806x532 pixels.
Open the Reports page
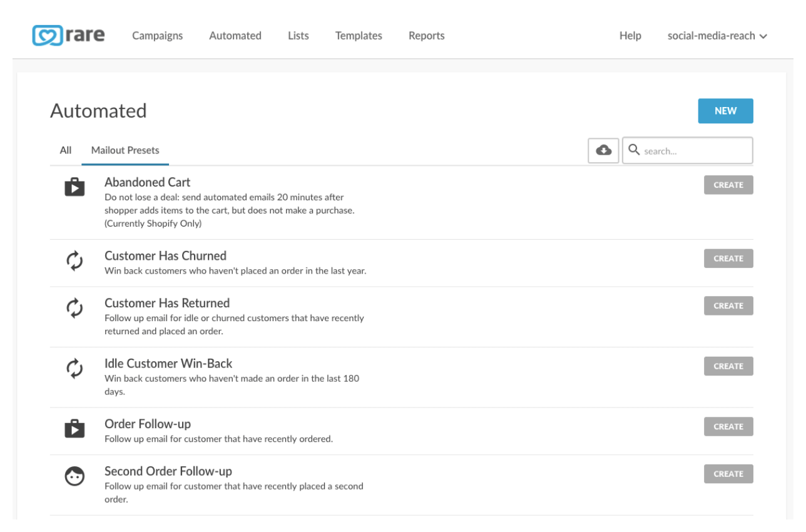427,36
